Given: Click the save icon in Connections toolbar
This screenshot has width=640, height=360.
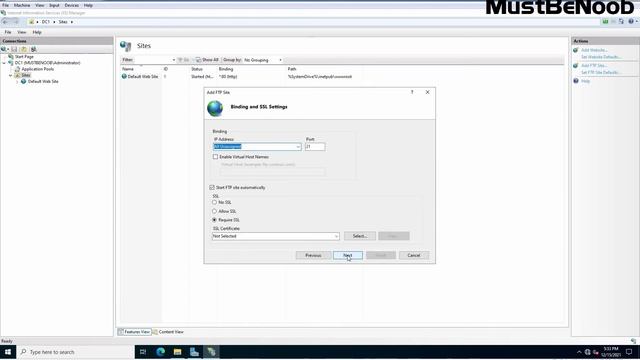Looking at the screenshot, I should 14,49.
